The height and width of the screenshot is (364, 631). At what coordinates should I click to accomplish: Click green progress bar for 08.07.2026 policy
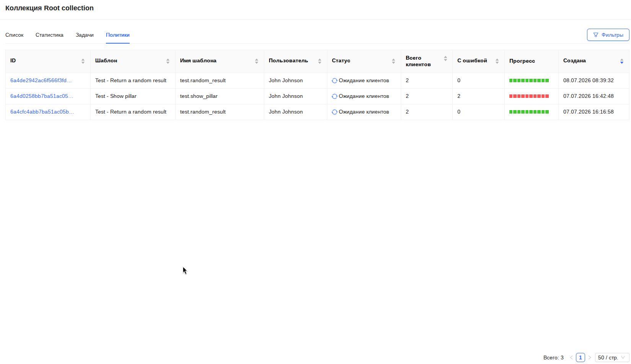(x=529, y=81)
